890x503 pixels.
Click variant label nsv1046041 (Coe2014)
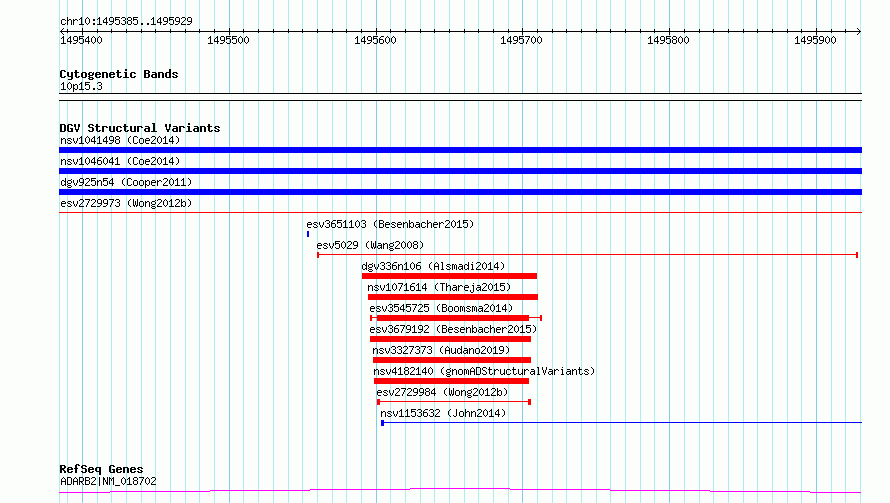(x=120, y=161)
